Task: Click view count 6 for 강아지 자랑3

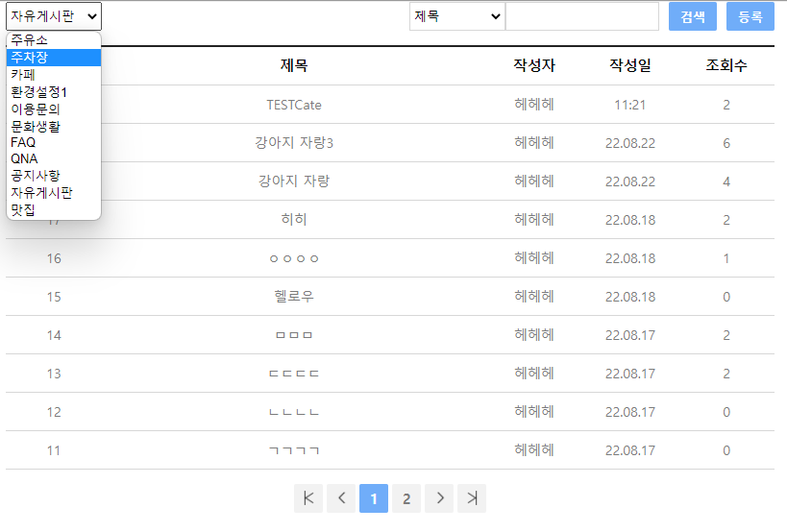Action: [726, 143]
